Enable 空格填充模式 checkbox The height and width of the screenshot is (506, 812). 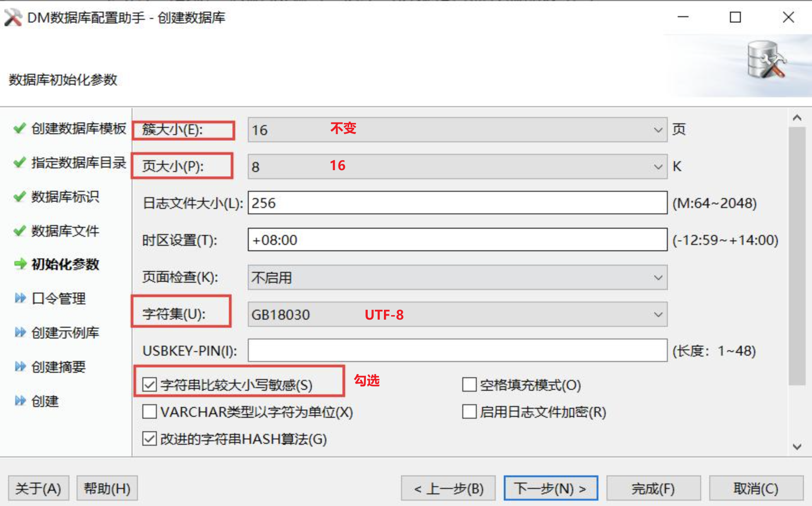coord(469,384)
